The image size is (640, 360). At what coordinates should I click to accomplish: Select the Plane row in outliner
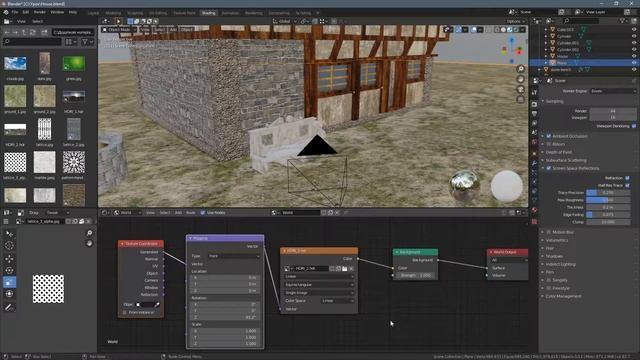coord(584,63)
